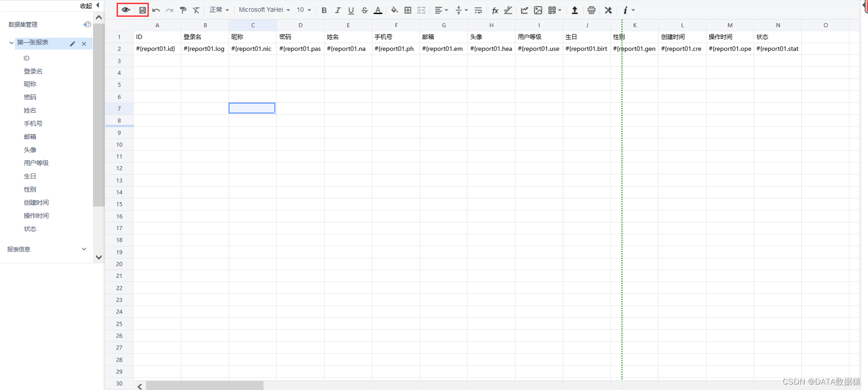Click cell containing #{report01.id}
The image size is (868, 390).
157,49
